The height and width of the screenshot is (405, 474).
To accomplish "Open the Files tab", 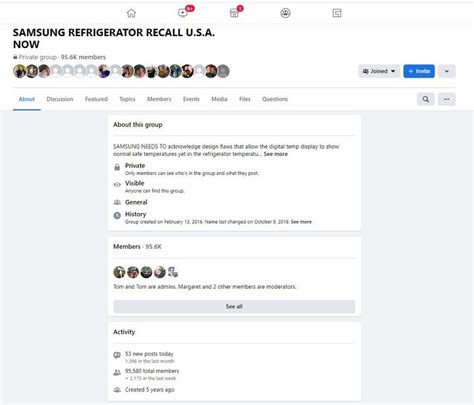I will point(245,99).
